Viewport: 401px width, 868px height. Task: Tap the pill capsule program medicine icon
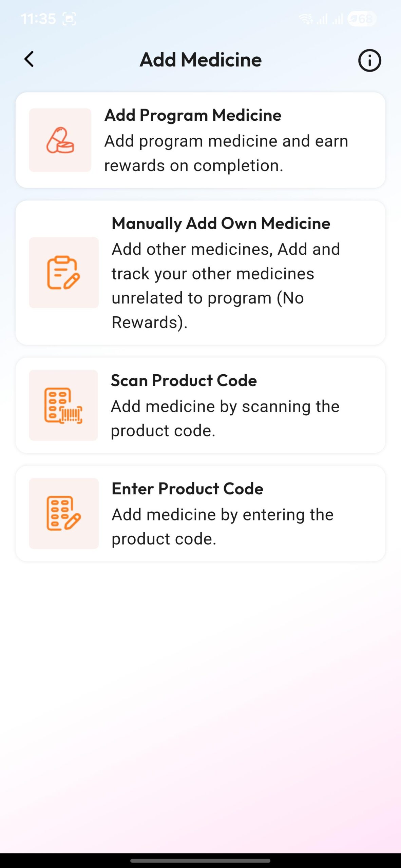pyautogui.click(x=60, y=140)
